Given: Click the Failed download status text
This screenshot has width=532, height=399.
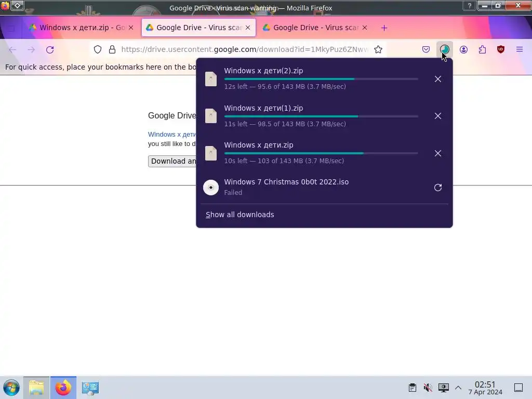Looking at the screenshot, I should [x=233, y=192].
